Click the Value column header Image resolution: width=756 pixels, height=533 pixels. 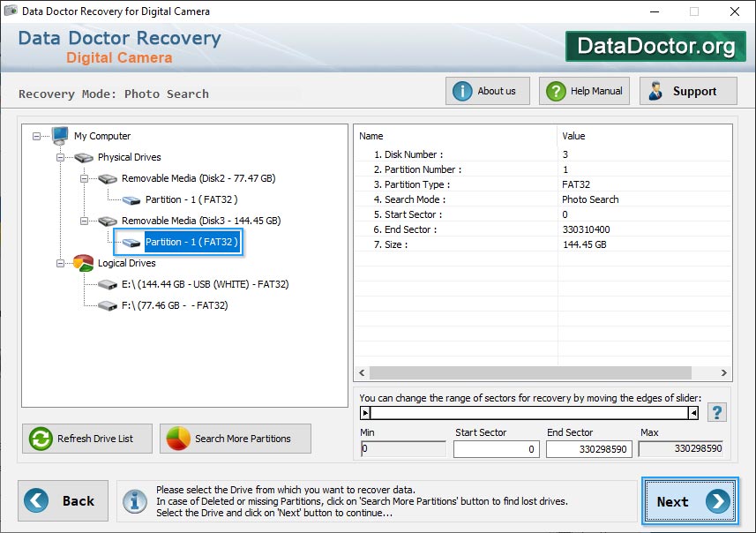[x=645, y=136]
